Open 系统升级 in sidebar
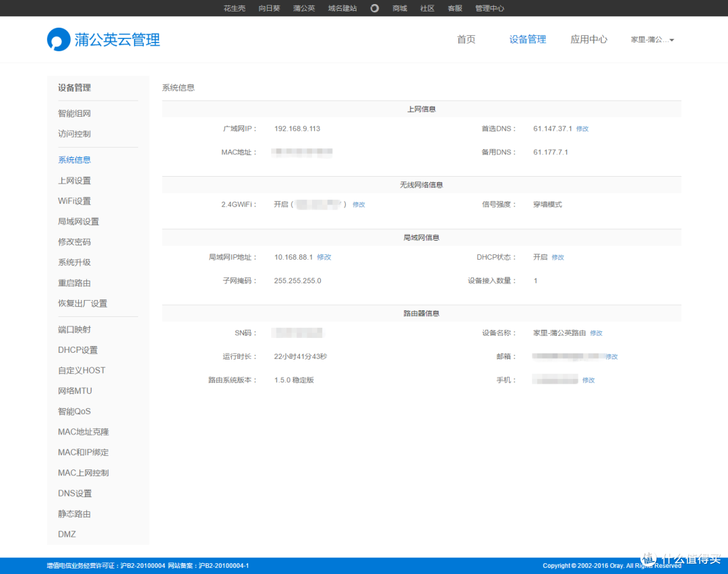728x574 pixels. 74,262
